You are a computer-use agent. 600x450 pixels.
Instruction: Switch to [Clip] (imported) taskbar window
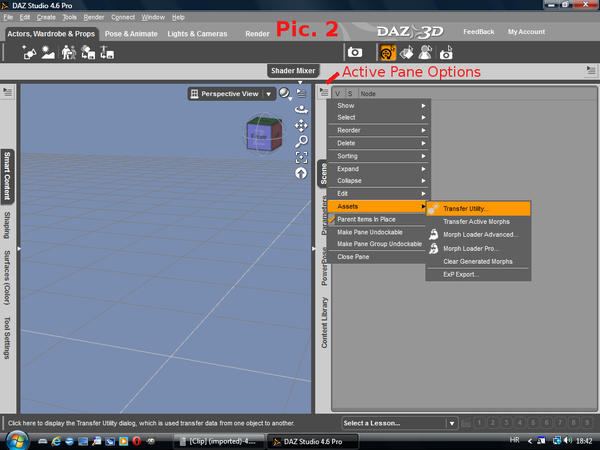[x=219, y=442]
